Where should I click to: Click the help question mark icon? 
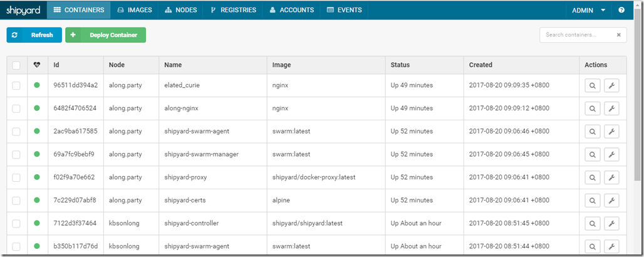(621, 10)
